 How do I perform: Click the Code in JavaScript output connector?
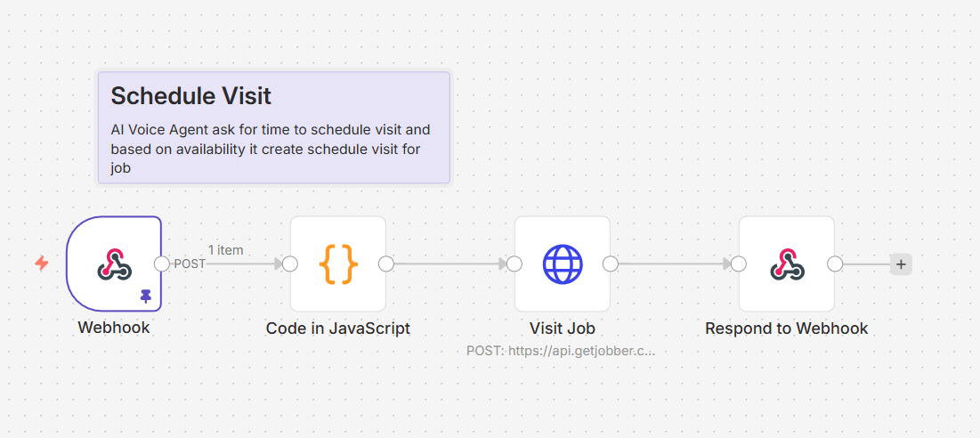click(x=386, y=264)
